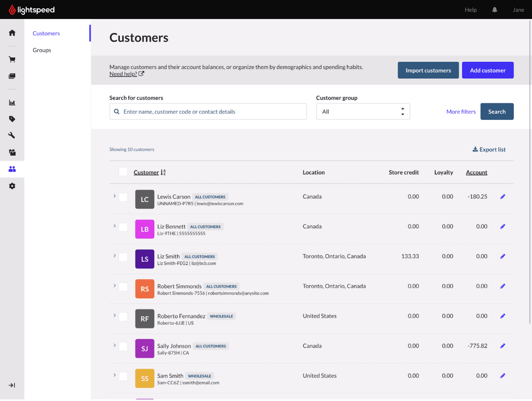Click inside the customer search field
Screen dimensions: 532x401
208,111
